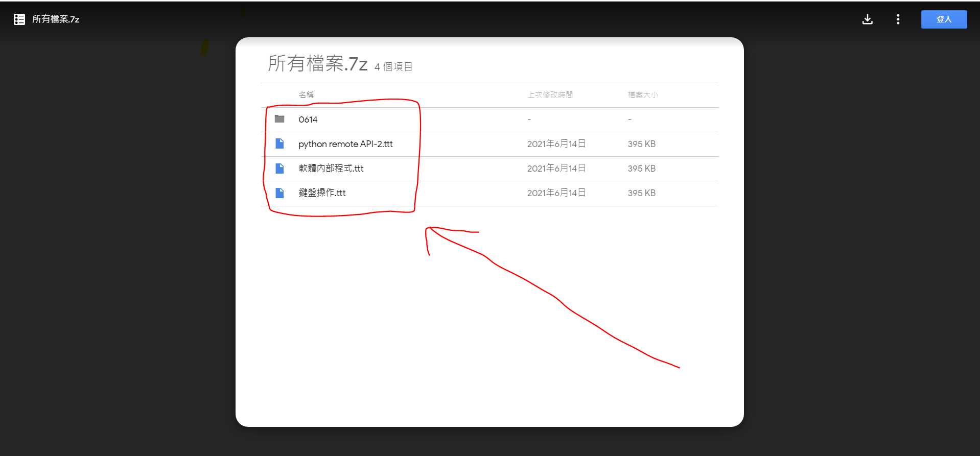Click the 395 KB size of 鍵盤操作.ttt
Image resolution: width=980 pixels, height=456 pixels.
[x=641, y=193]
